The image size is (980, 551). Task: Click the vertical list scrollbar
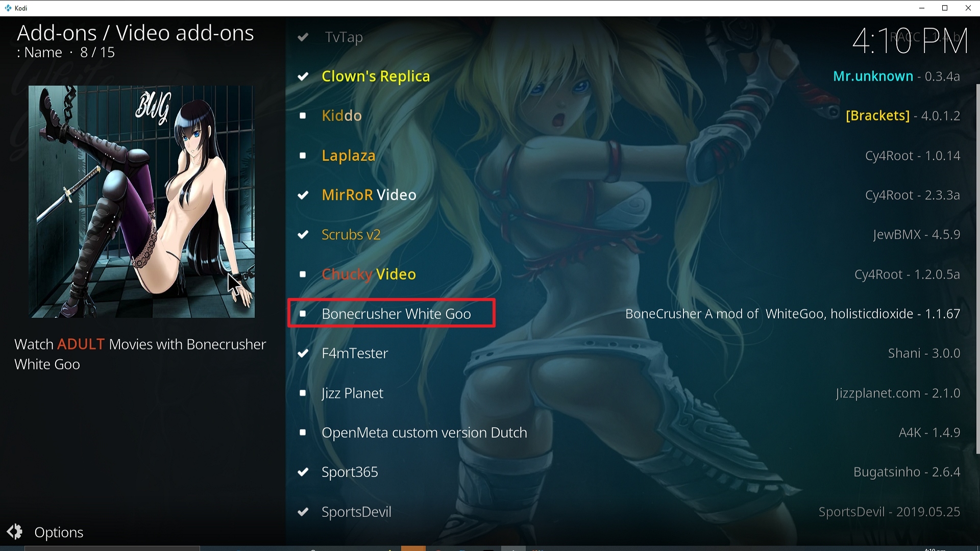[x=977, y=269]
